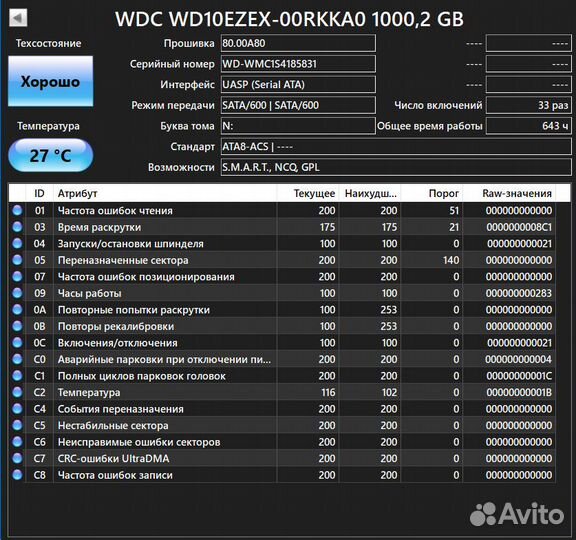Click status dot for Неисправимые ошибки секторов

click(x=17, y=442)
